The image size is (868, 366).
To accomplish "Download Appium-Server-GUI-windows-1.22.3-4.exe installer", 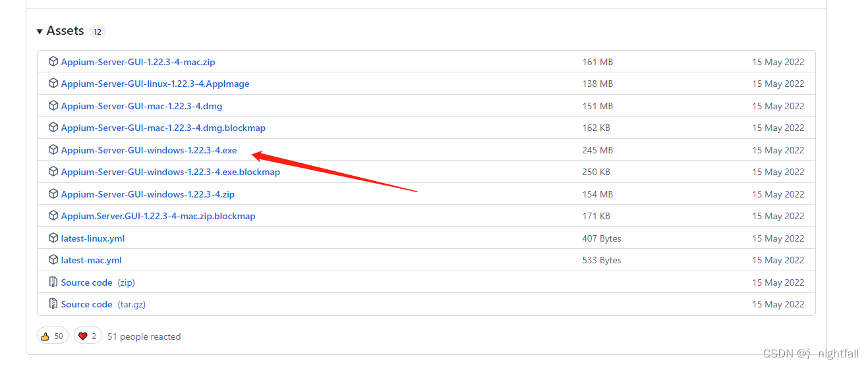I will tap(149, 150).
